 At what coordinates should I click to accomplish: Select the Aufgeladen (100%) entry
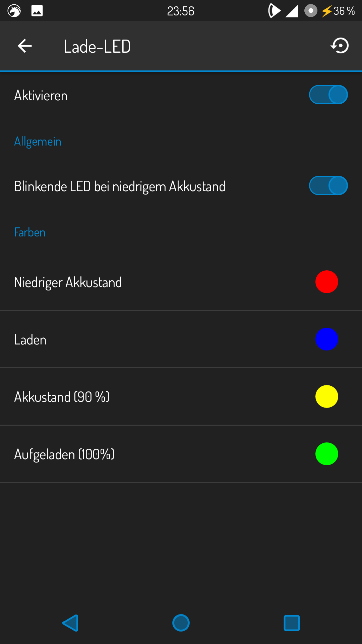point(64,454)
